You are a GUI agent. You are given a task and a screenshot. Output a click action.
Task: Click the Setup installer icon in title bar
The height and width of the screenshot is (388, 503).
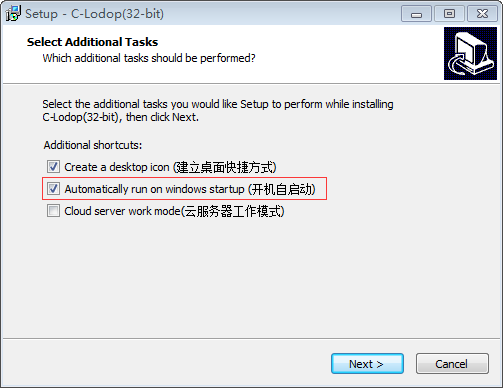click(13, 13)
